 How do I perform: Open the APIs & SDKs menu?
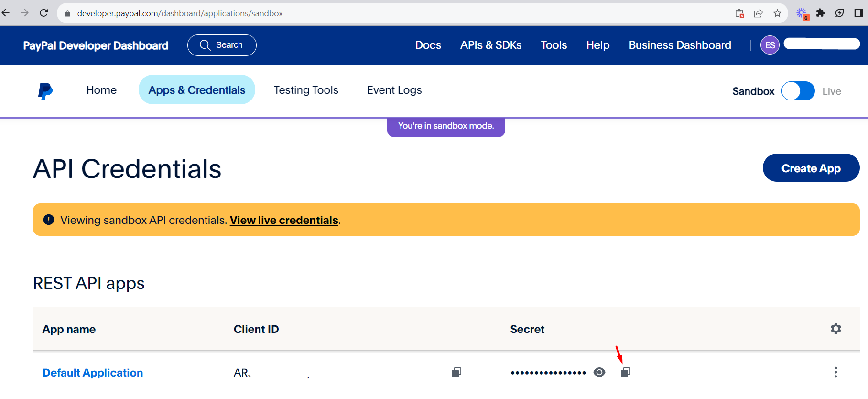[491, 45]
